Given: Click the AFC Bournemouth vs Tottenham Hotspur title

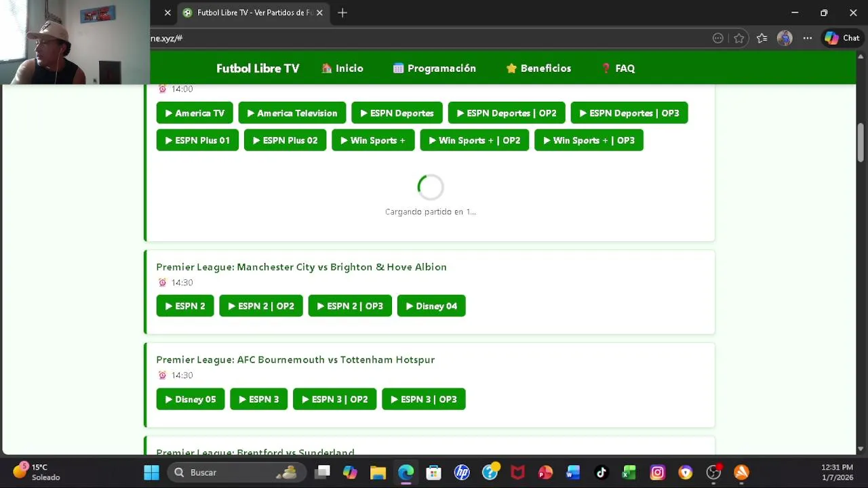Looking at the screenshot, I should (x=296, y=360).
